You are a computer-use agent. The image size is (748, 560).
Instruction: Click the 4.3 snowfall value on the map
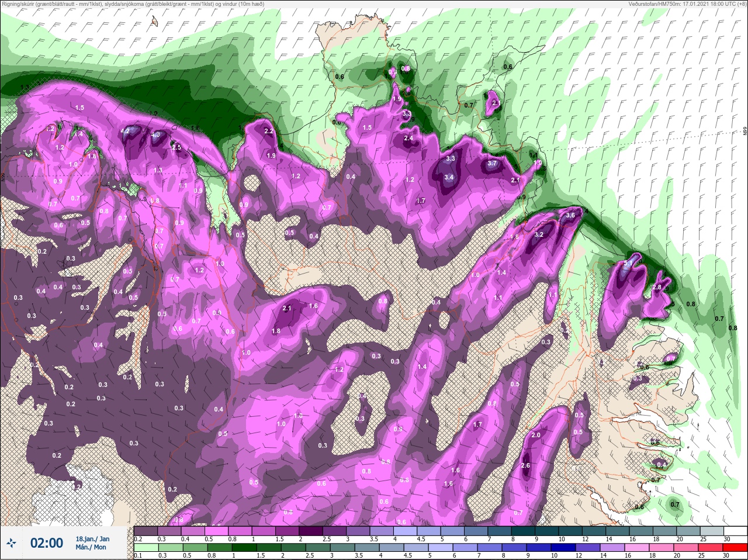coord(156,134)
